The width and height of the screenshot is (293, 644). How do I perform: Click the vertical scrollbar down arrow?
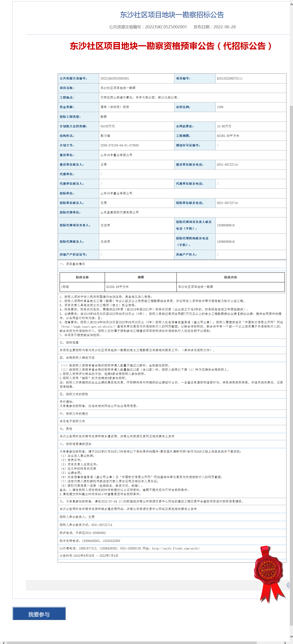pyautogui.click(x=291, y=636)
